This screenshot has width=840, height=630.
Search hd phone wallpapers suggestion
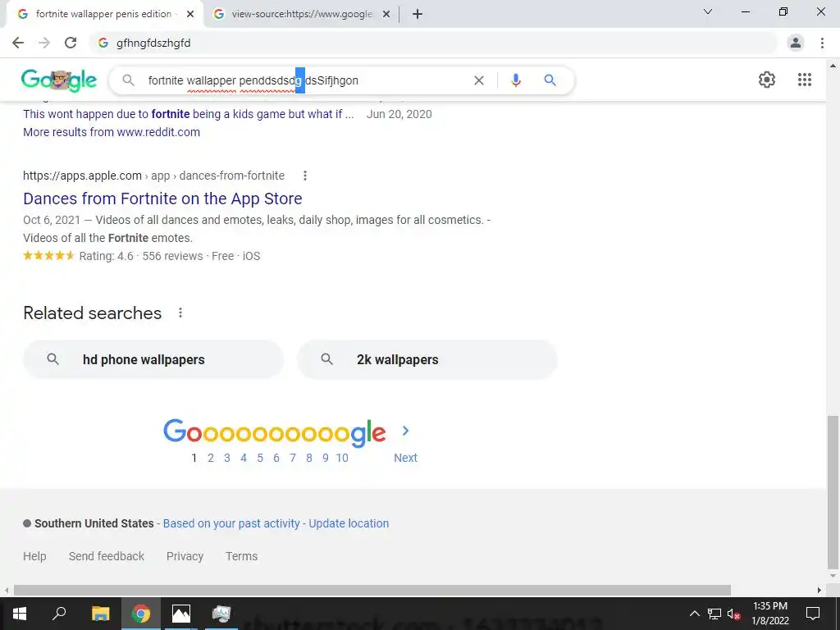pos(153,359)
